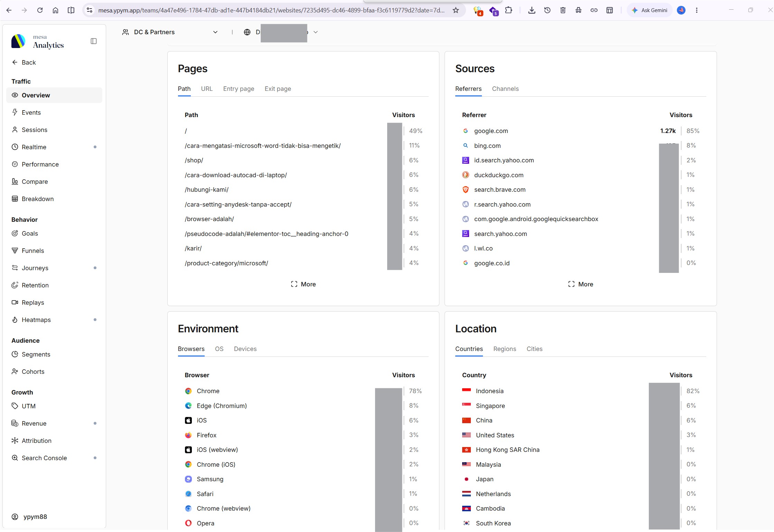This screenshot has height=532, width=774.
Task: Click the browser address bar URL
Action: coord(271,10)
